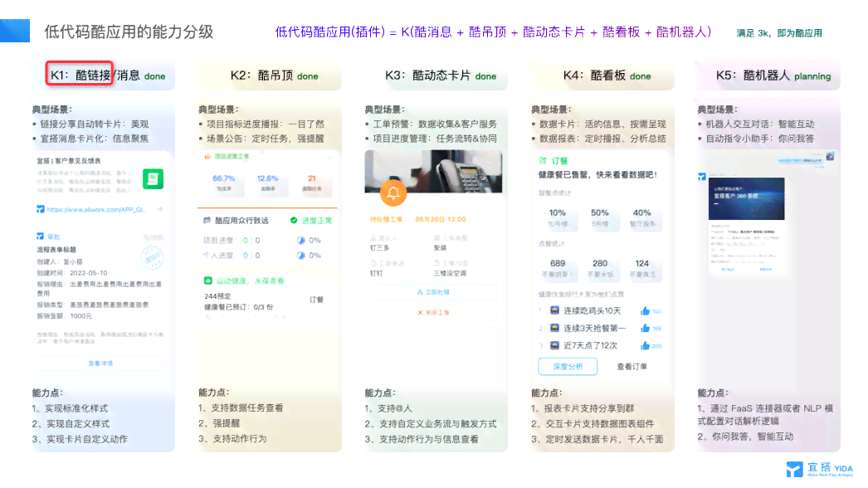The image size is (868, 488).
Task: Click the 满足 3k, 即为酷应用 note
Action: coord(779,33)
